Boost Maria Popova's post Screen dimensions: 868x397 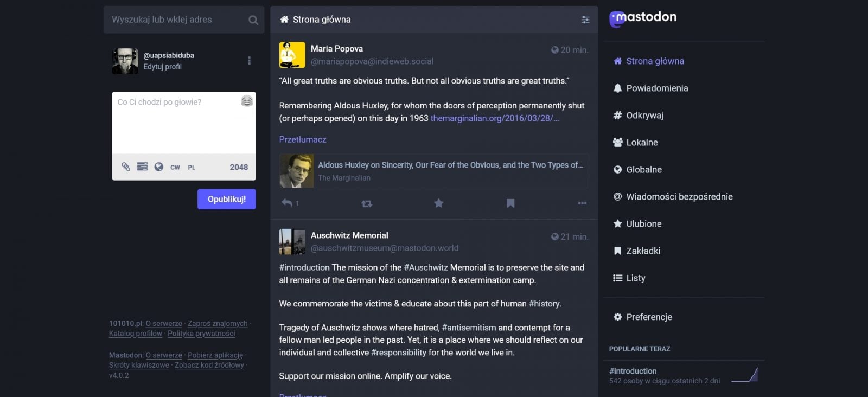point(367,203)
